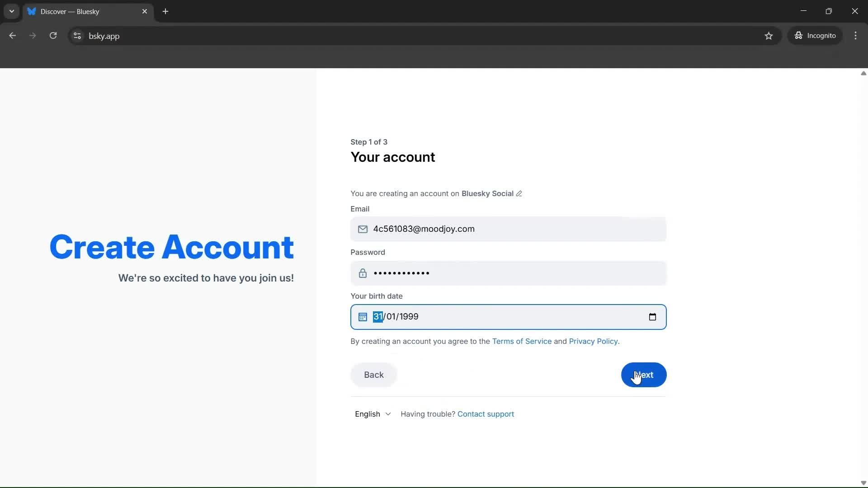
Task: Open site settings icon in address bar
Action: 77,36
